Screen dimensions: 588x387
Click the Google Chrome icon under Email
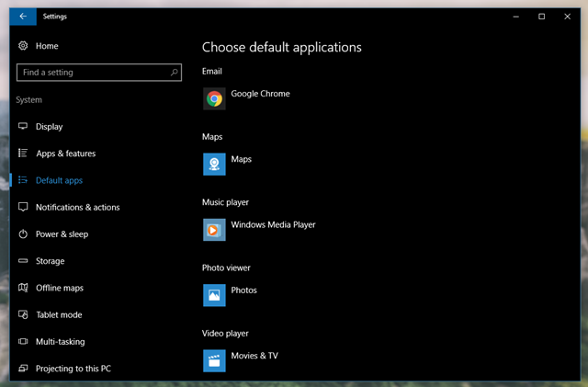(x=214, y=98)
